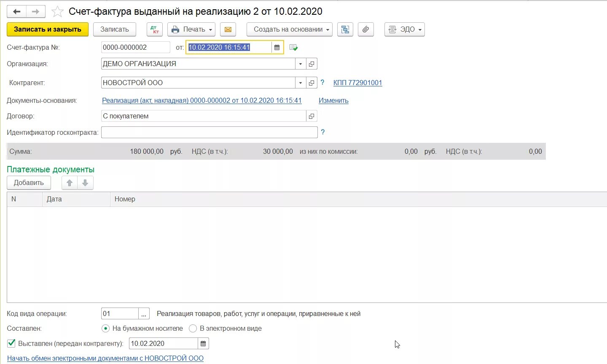Click question mark help next to Контрагент

pyautogui.click(x=322, y=83)
